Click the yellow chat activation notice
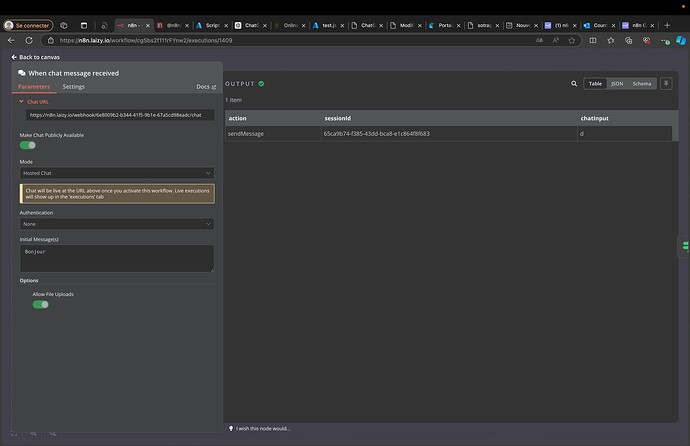690x446 pixels. [x=117, y=194]
